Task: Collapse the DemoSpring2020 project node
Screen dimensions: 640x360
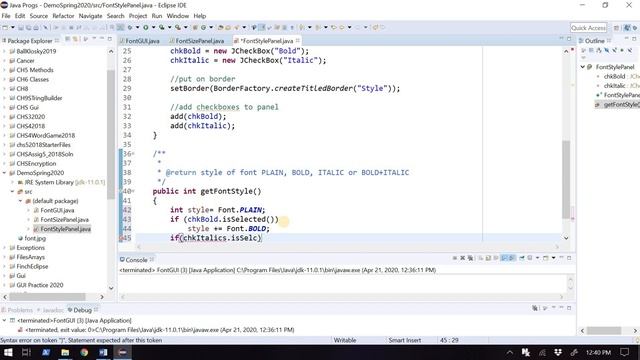Action: (4, 173)
